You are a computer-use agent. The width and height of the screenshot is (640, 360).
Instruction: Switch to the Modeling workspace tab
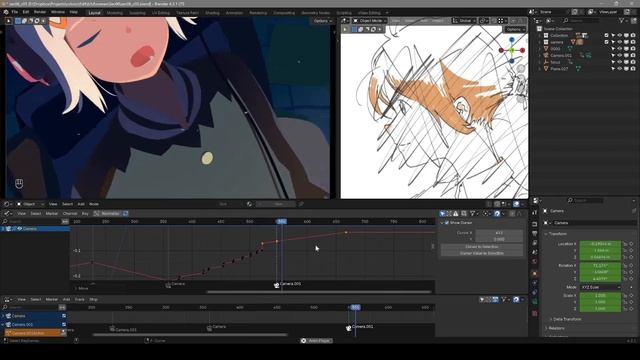click(x=114, y=13)
